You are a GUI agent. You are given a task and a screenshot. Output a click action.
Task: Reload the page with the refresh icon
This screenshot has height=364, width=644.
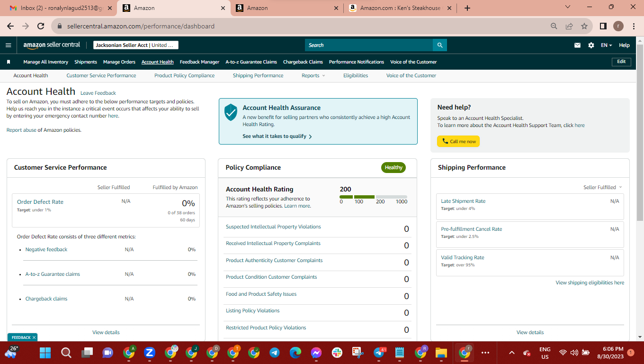tap(41, 26)
